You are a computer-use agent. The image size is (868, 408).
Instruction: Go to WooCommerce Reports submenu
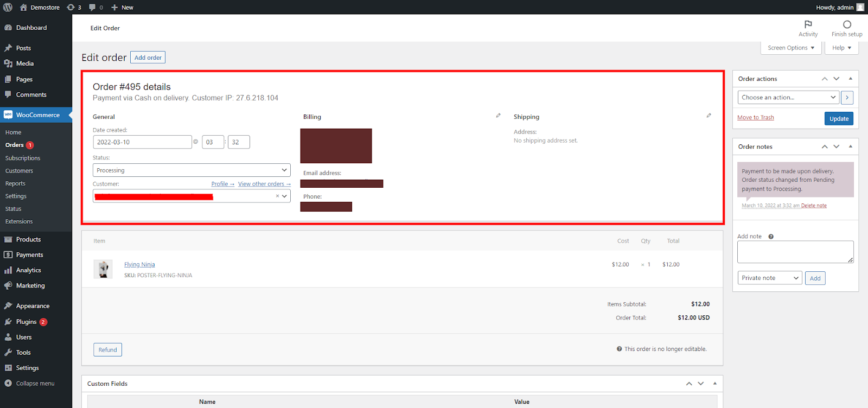pyautogui.click(x=15, y=183)
